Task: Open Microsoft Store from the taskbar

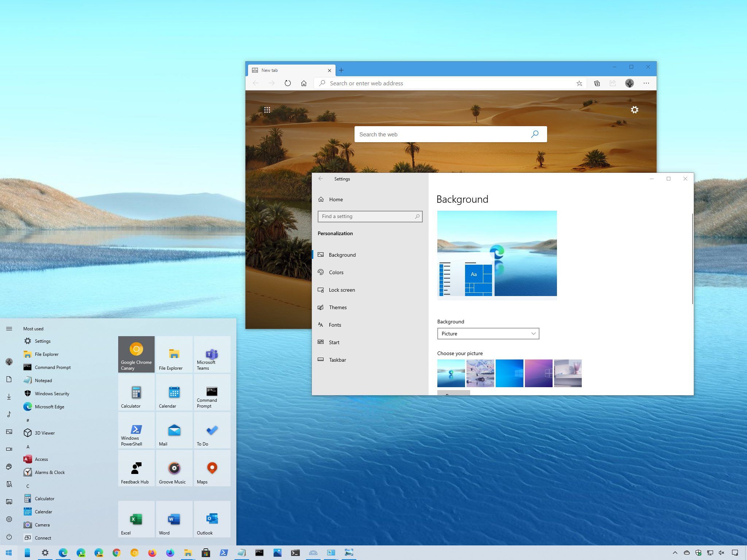Action: (x=206, y=552)
